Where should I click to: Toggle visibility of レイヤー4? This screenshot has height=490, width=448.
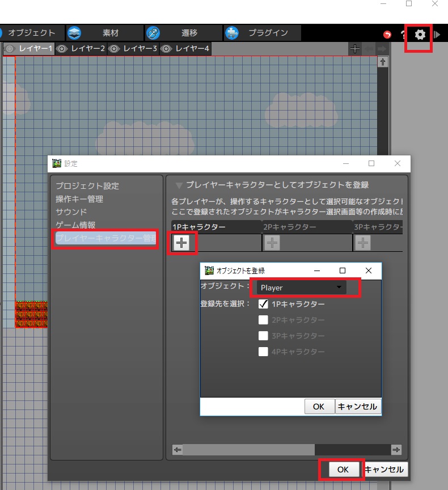pyautogui.click(x=166, y=49)
